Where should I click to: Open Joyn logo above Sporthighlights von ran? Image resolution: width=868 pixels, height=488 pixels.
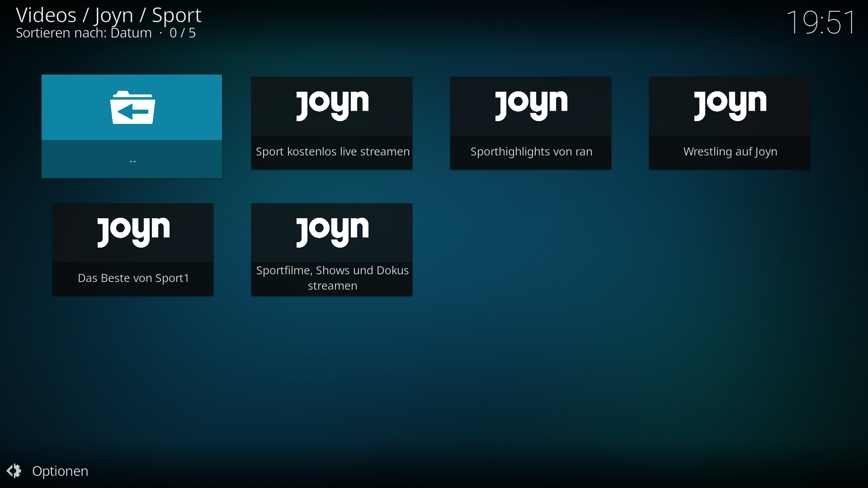(531, 106)
